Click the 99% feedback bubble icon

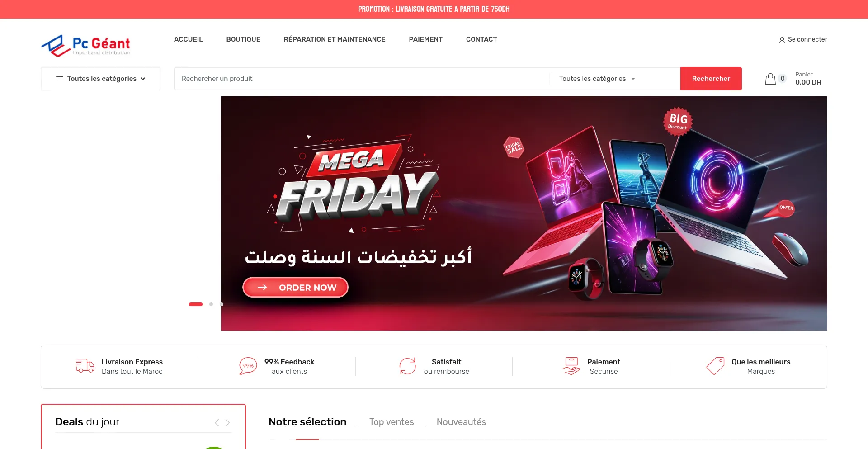click(248, 366)
